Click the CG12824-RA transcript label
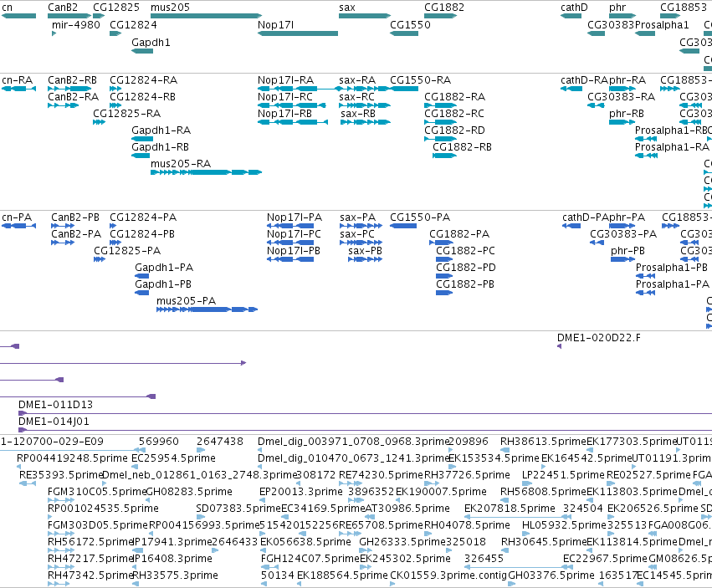712x588 pixels. click(x=144, y=80)
